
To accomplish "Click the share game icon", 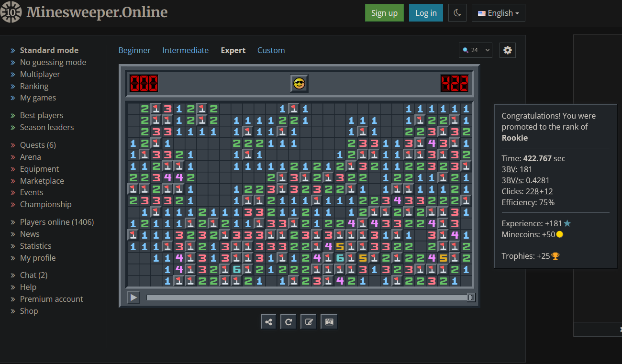I will click(268, 322).
